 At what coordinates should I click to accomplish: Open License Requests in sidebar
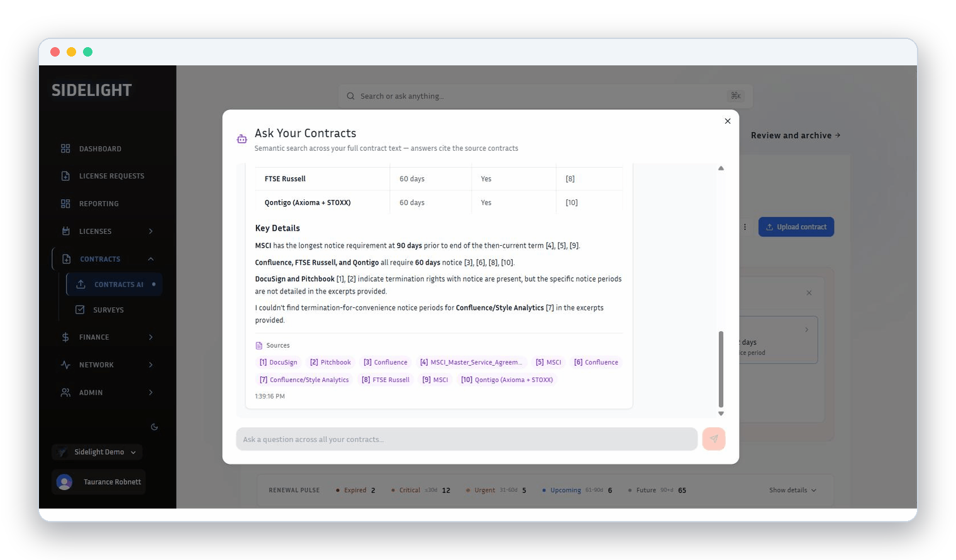click(x=111, y=176)
